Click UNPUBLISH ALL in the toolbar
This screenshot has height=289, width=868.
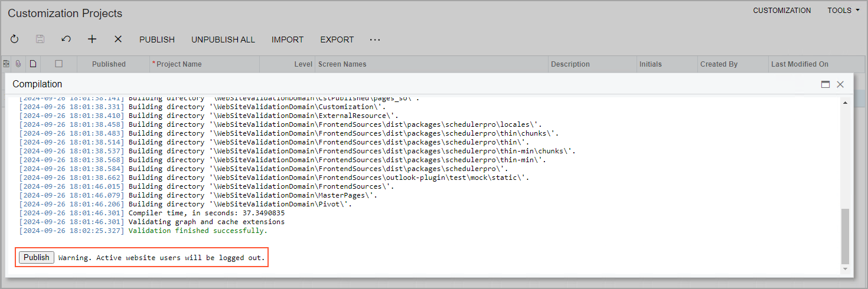(223, 40)
